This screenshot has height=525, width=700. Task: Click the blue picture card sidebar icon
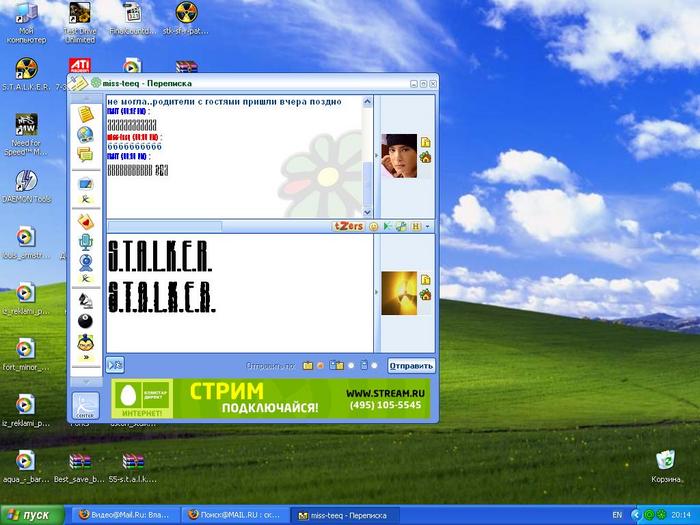[85, 183]
